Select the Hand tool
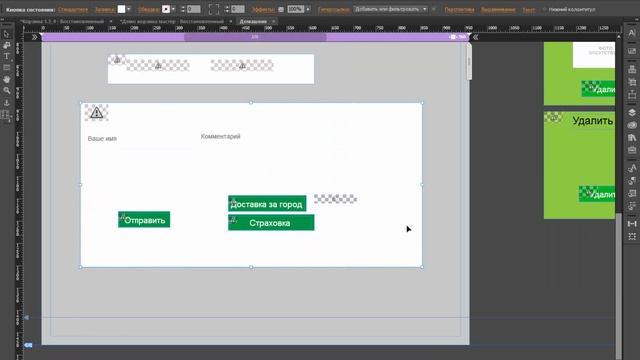640x360 pixels. click(x=7, y=79)
